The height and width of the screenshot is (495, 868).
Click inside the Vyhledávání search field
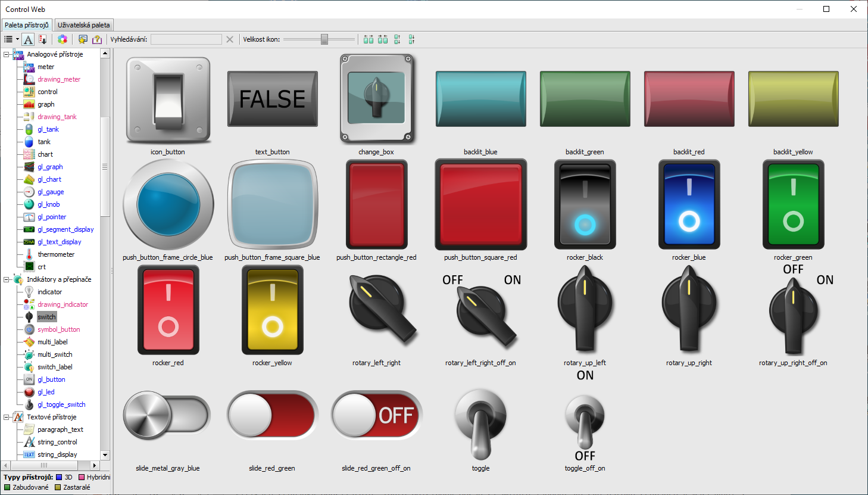point(186,39)
